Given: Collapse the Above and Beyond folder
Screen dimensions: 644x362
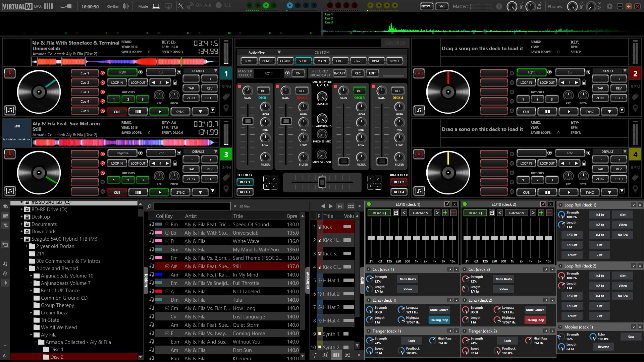Looking at the screenshot, I should point(26,268).
